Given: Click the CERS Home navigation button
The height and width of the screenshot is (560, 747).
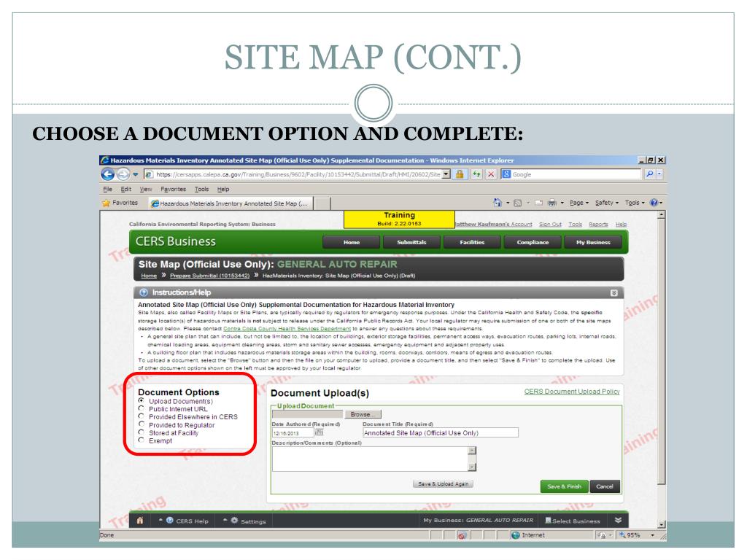Looking at the screenshot, I should click(x=352, y=242).
